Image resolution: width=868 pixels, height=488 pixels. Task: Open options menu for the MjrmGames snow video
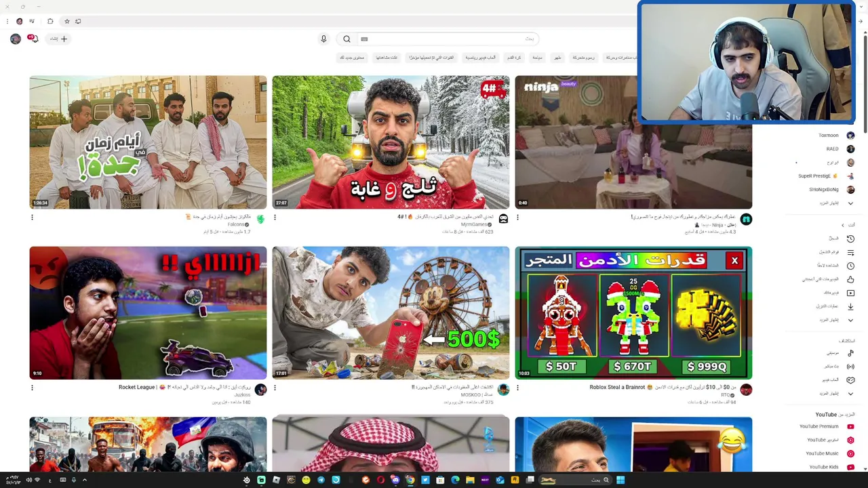pos(275,218)
